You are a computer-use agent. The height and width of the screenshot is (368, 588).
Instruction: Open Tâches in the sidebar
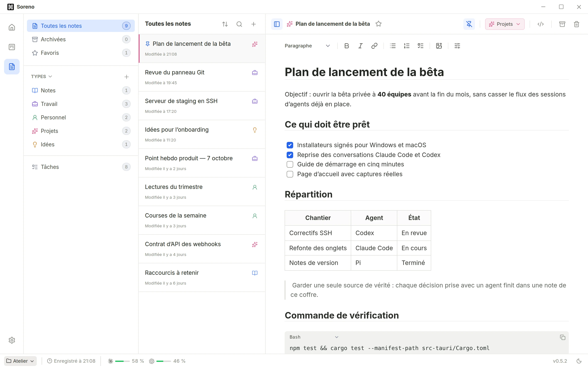point(81,167)
